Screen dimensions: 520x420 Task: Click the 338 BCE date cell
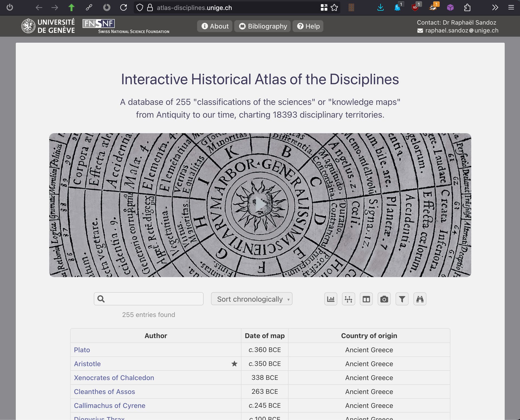(x=265, y=378)
